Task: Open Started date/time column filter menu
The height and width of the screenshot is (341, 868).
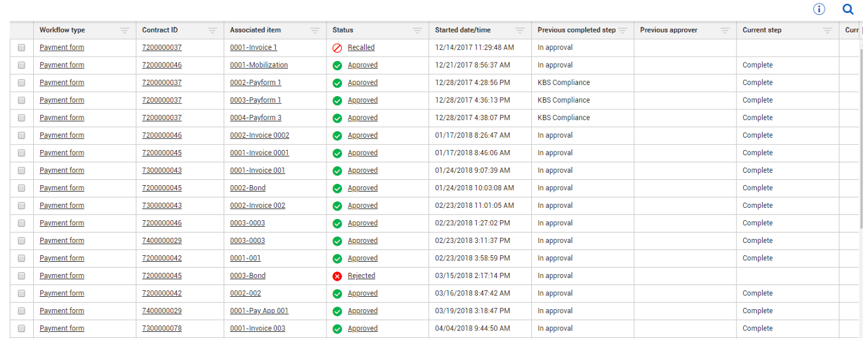Action: [520, 31]
